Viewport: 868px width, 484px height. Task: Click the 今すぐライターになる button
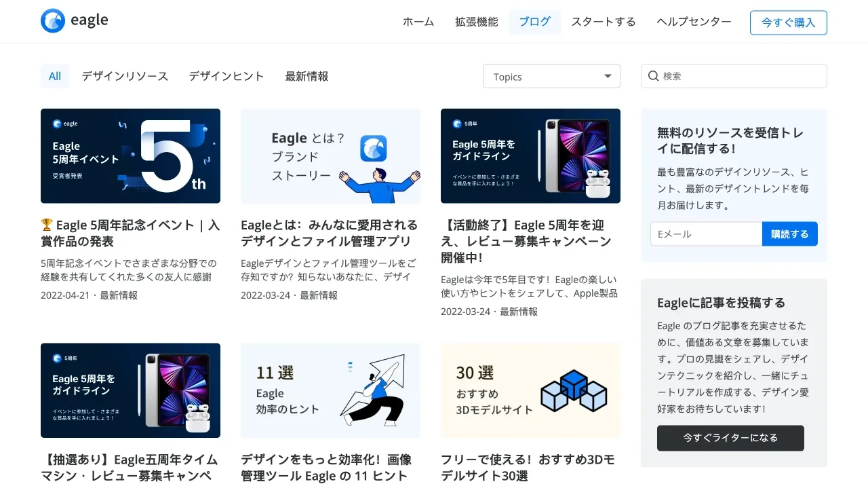pos(730,438)
